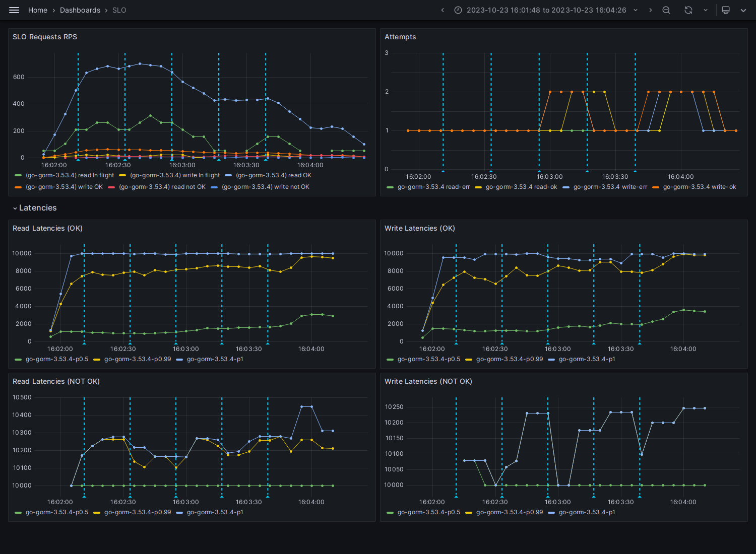Toggle TV view mode icon
The image size is (756, 554).
726,10
